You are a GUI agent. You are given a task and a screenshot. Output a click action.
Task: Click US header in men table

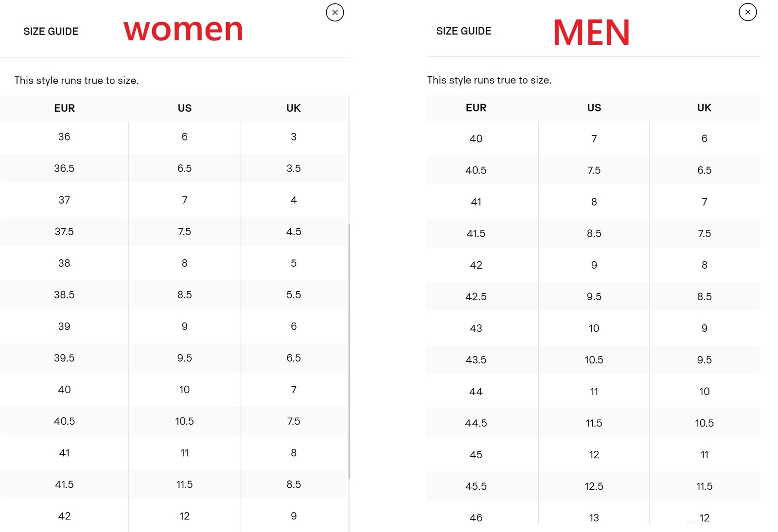[594, 108]
